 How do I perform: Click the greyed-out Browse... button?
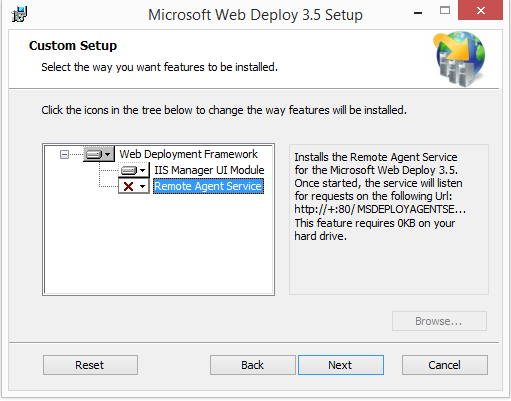(439, 321)
